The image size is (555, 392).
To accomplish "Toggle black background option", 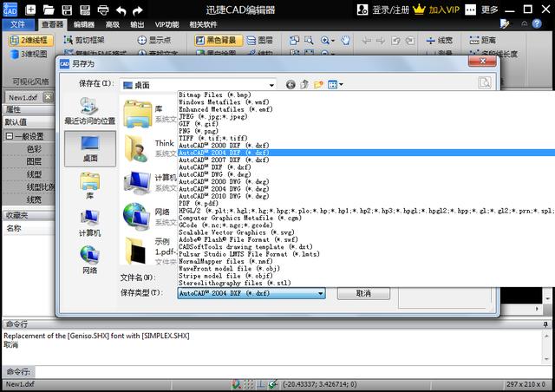I will tap(219, 41).
